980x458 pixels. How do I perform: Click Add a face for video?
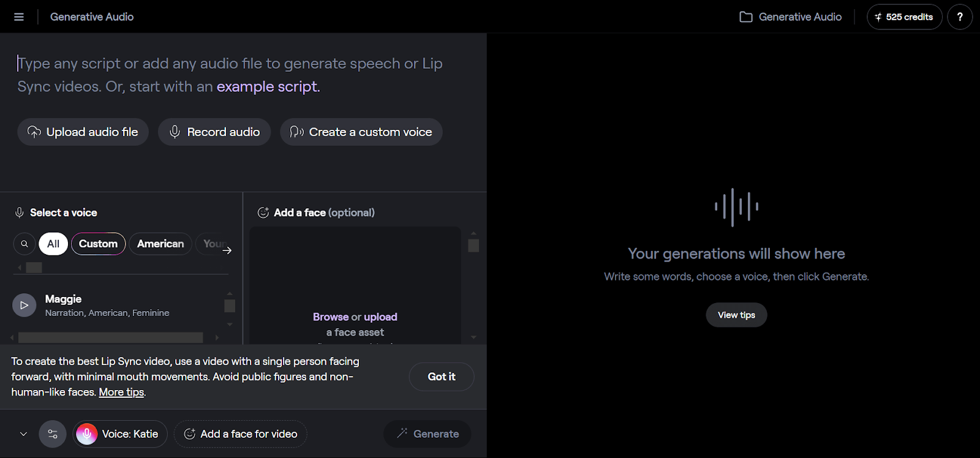pos(241,434)
